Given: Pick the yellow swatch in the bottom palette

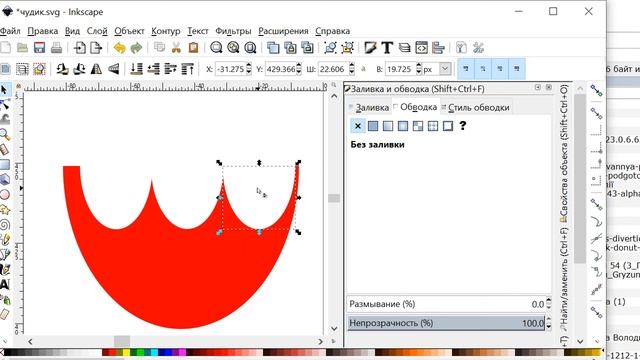Looking at the screenshot, I should point(126,352).
